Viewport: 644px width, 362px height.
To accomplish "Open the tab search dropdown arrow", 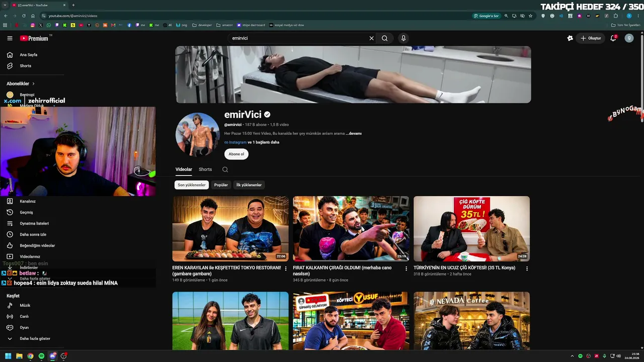I will coord(5,5).
